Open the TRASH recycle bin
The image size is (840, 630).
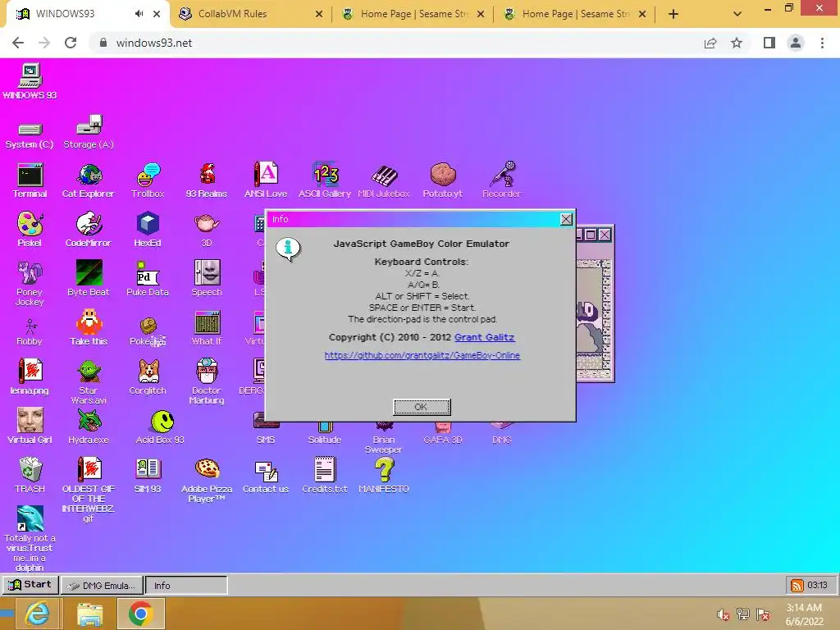tap(30, 476)
